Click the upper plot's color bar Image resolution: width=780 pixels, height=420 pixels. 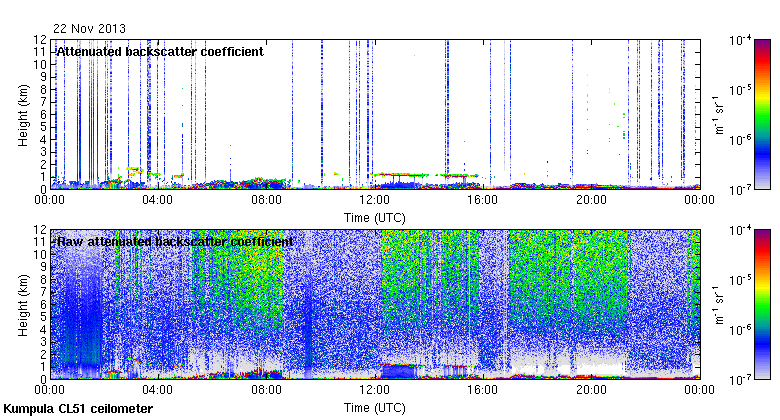[762, 114]
